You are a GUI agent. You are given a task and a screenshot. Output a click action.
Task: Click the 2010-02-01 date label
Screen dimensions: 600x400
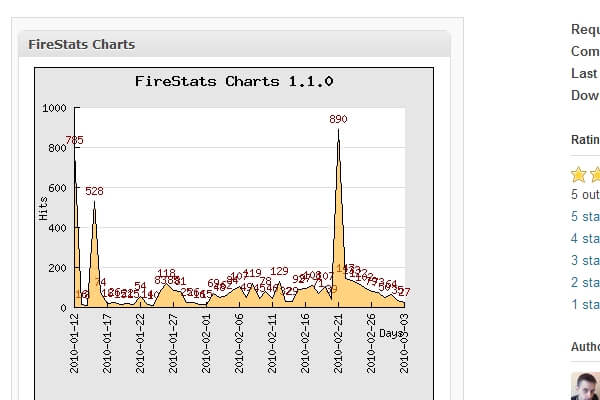click(206, 343)
